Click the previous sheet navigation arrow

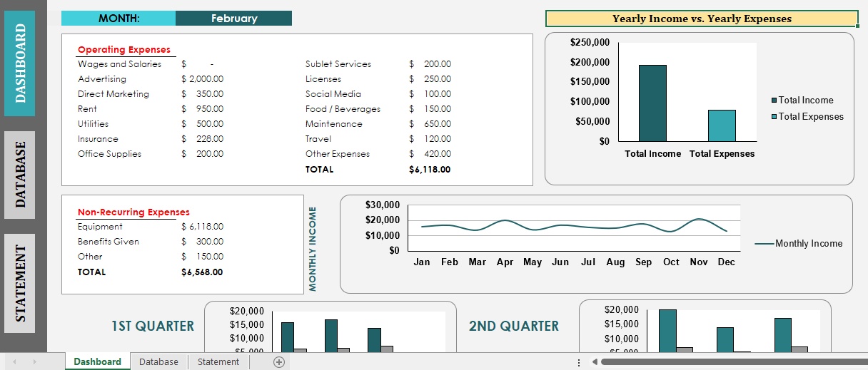tap(14, 362)
